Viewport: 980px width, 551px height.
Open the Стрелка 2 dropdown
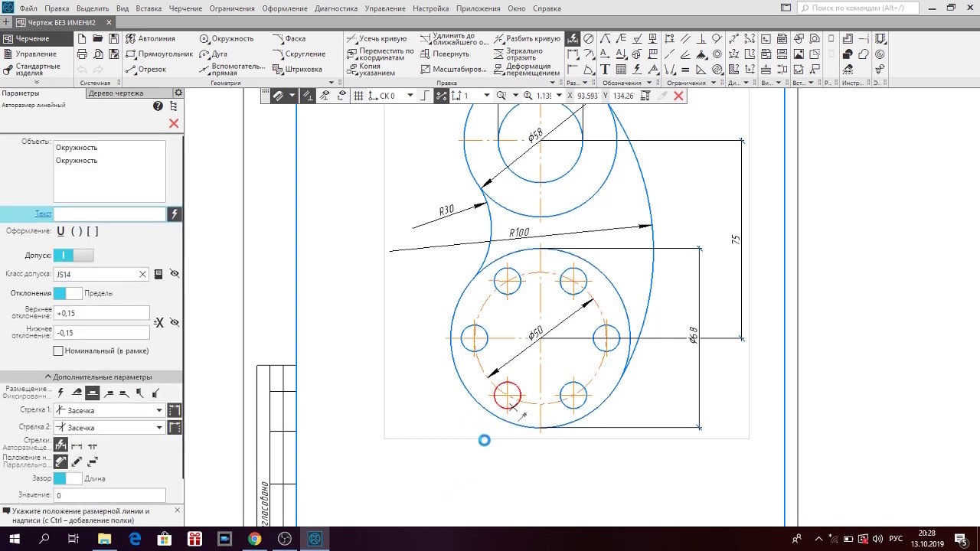coord(159,427)
